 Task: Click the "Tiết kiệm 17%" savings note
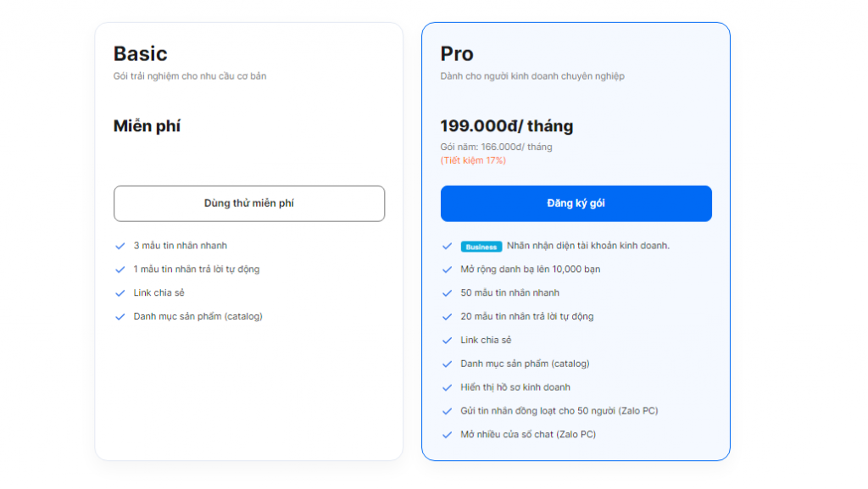click(473, 160)
